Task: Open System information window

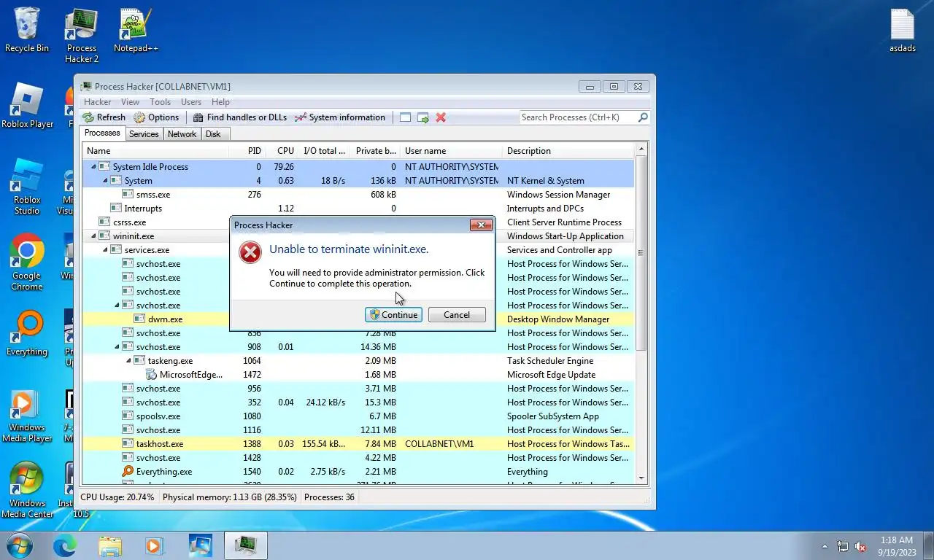Action: point(340,117)
